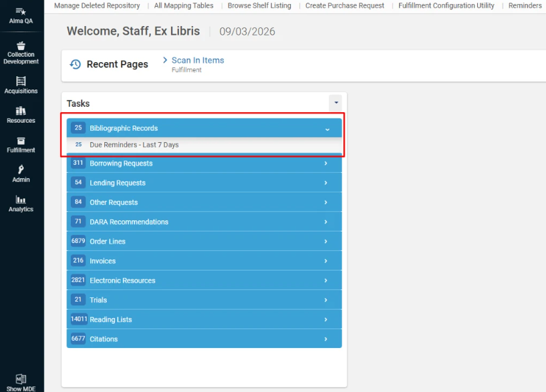The image size is (546, 392).
Task: Open the Scan In Items recent page
Action: tap(198, 60)
